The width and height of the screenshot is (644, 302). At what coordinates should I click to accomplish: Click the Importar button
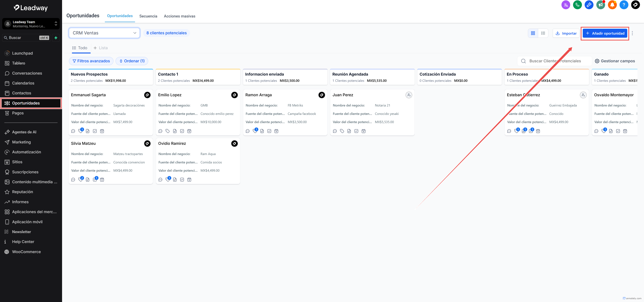coord(566,33)
